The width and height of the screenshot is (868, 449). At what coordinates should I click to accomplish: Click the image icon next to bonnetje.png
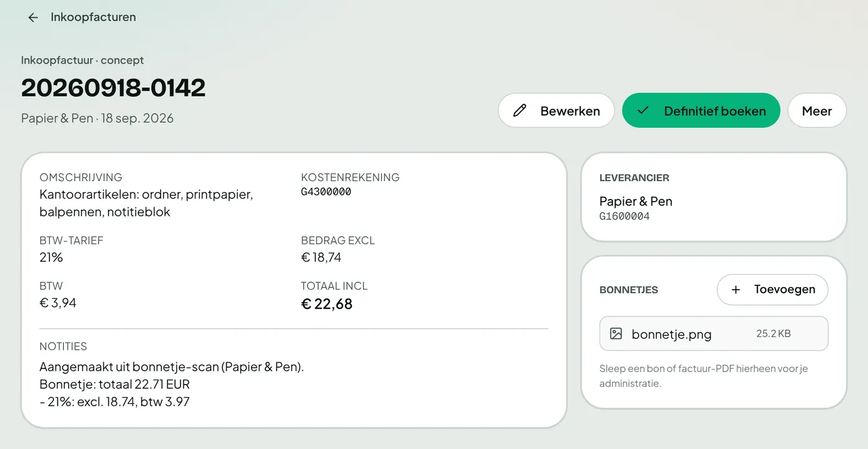pyautogui.click(x=616, y=334)
